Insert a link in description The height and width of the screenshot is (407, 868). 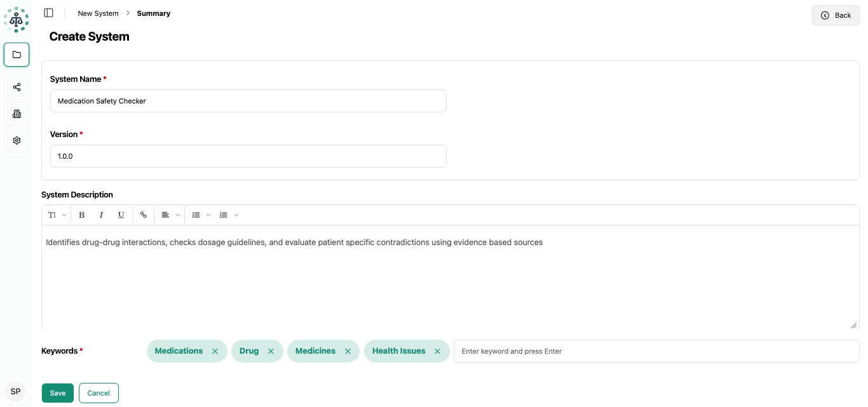pos(143,215)
